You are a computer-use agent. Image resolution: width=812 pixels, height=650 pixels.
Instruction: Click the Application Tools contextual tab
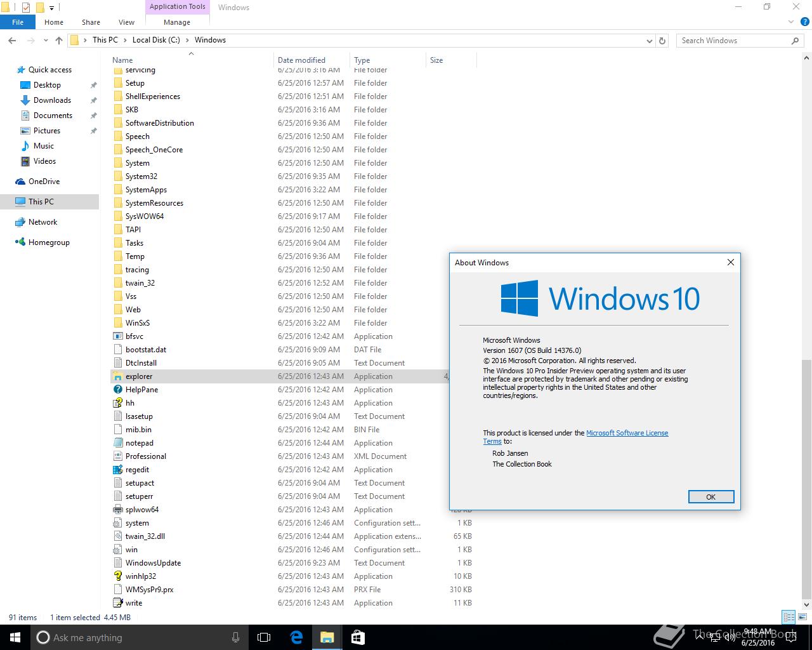point(178,6)
